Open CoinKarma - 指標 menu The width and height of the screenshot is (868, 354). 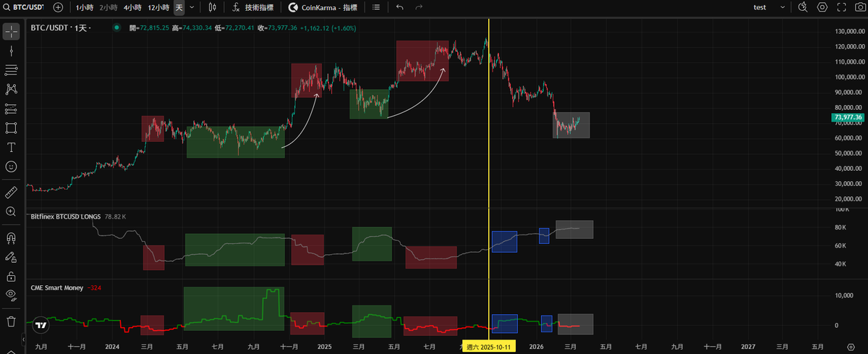click(323, 7)
